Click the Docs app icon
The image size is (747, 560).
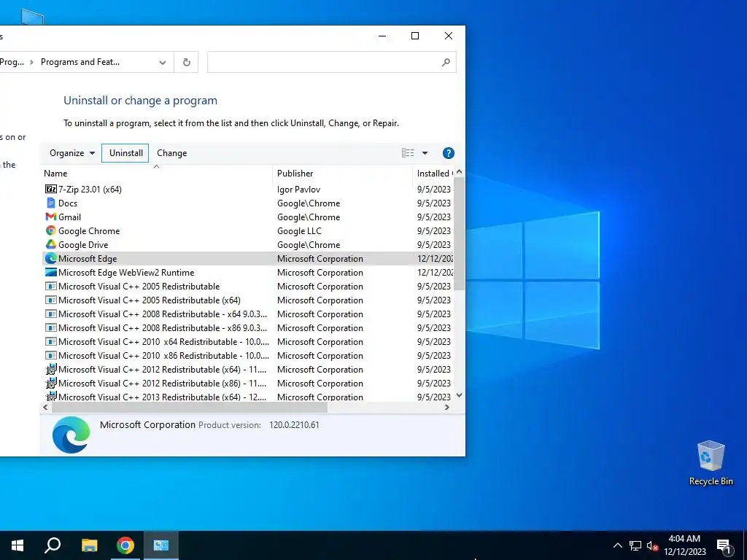(50, 203)
